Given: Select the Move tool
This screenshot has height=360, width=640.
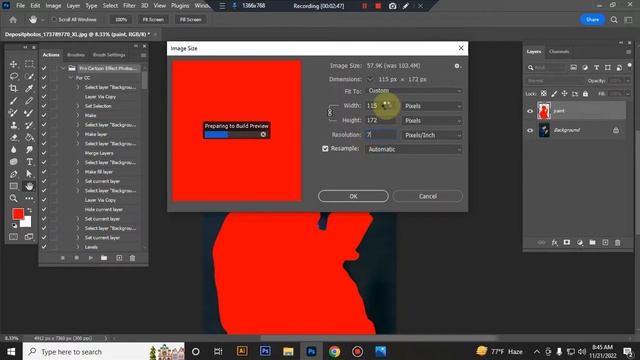Looking at the screenshot, I should [x=13, y=64].
